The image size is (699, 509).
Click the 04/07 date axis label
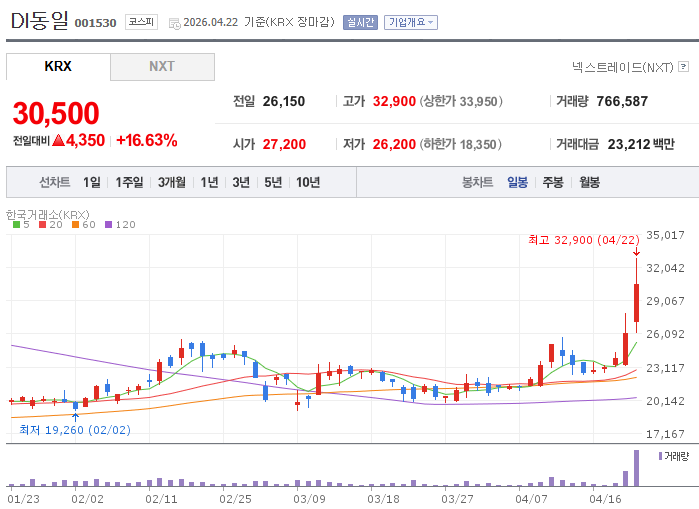coord(531,499)
